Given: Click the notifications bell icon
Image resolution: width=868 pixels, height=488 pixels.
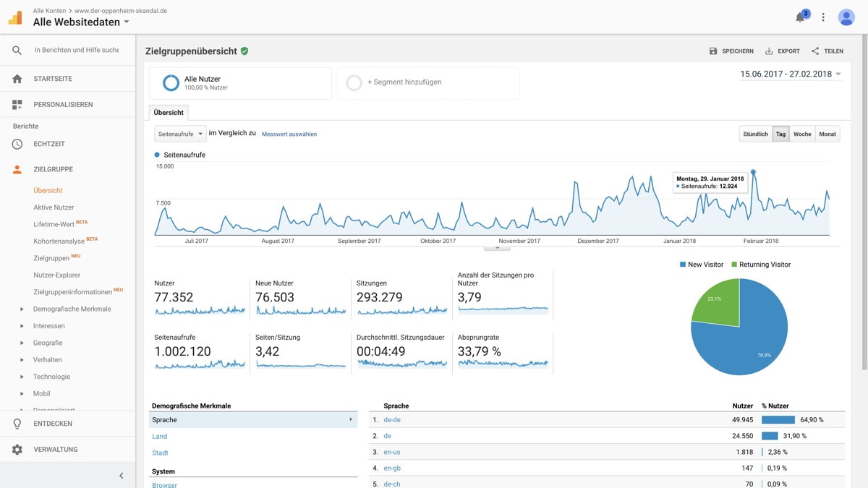Looking at the screenshot, I should (x=800, y=17).
